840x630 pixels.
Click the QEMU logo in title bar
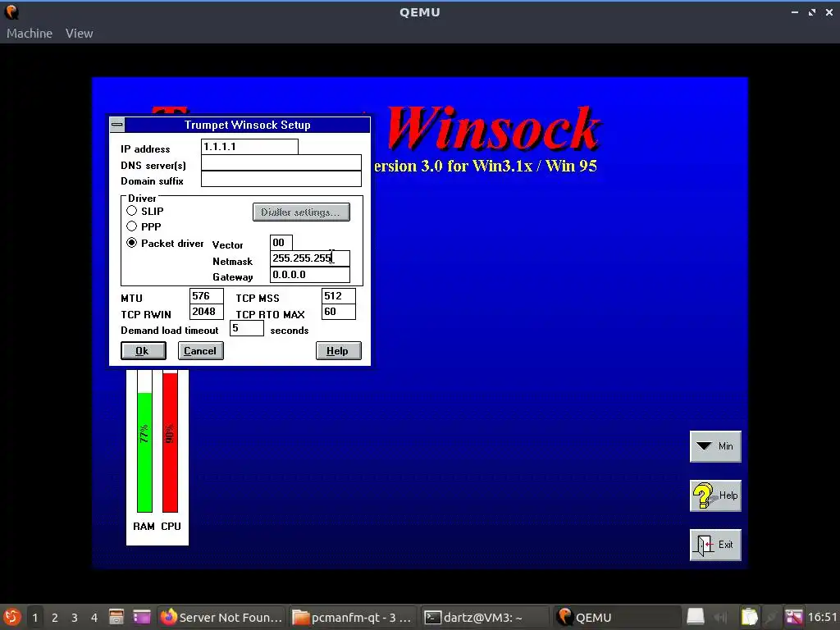pos(11,11)
